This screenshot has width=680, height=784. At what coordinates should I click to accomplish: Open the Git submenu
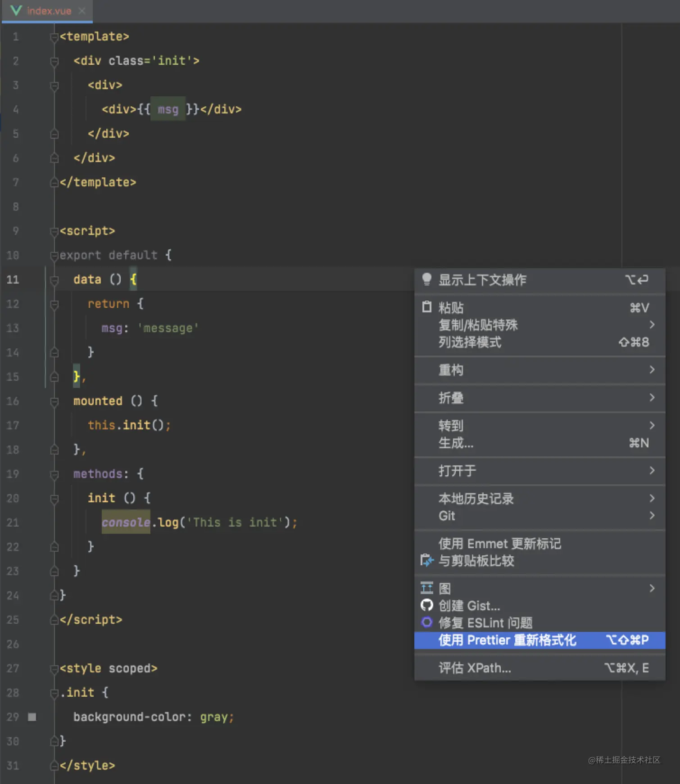coord(539,516)
